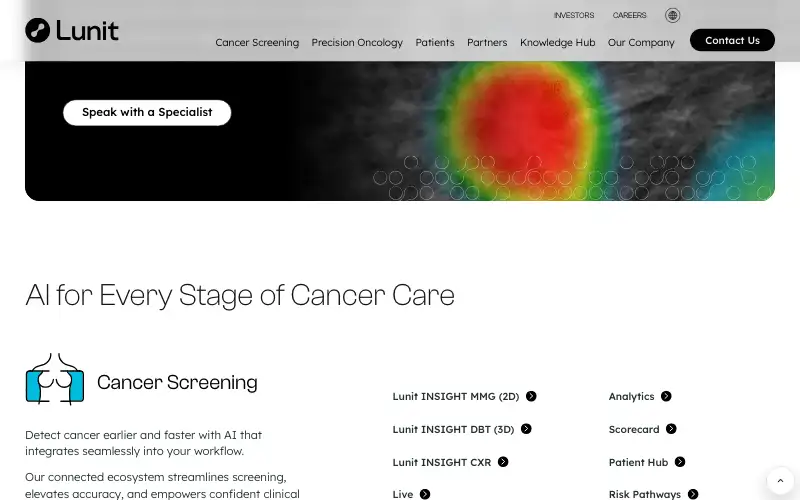Image resolution: width=800 pixels, height=500 pixels.
Task: Open the Precision Oncology nav menu
Action: (x=357, y=42)
